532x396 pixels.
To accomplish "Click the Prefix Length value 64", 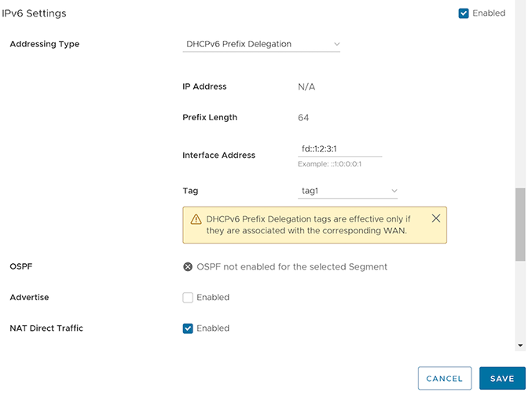I will coord(303,118).
